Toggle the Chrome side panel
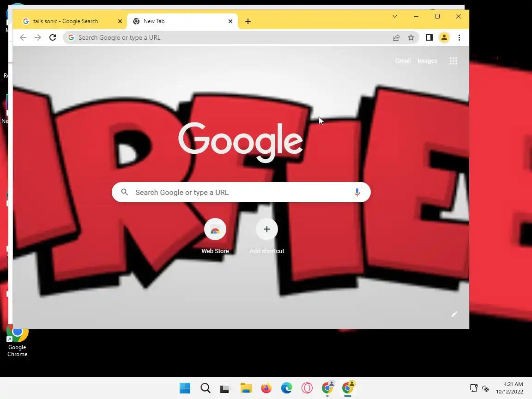The height and width of the screenshot is (399, 532). [x=429, y=37]
